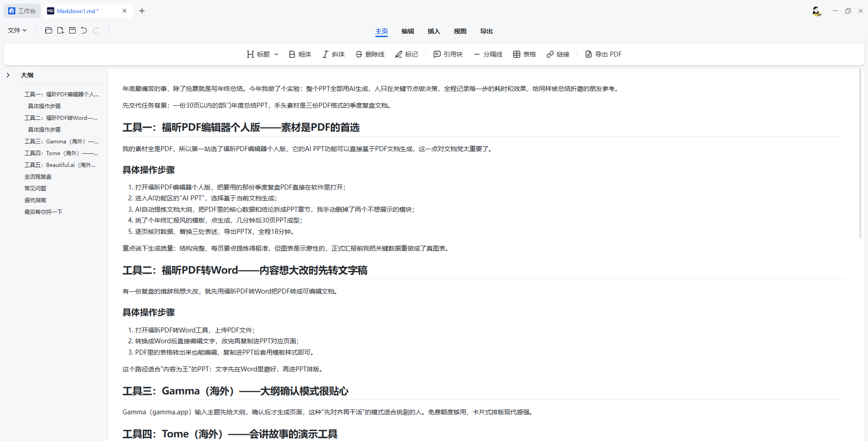Open the 文件 dropdown menu

click(x=17, y=30)
